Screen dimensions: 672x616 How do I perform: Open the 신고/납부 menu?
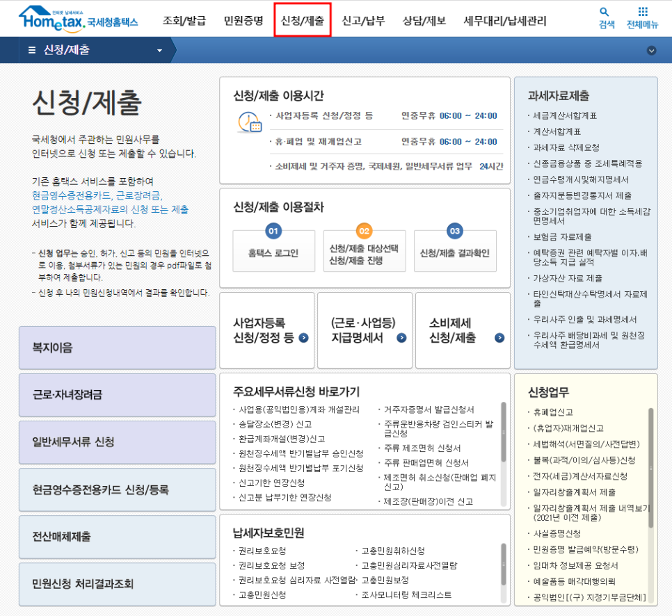363,21
